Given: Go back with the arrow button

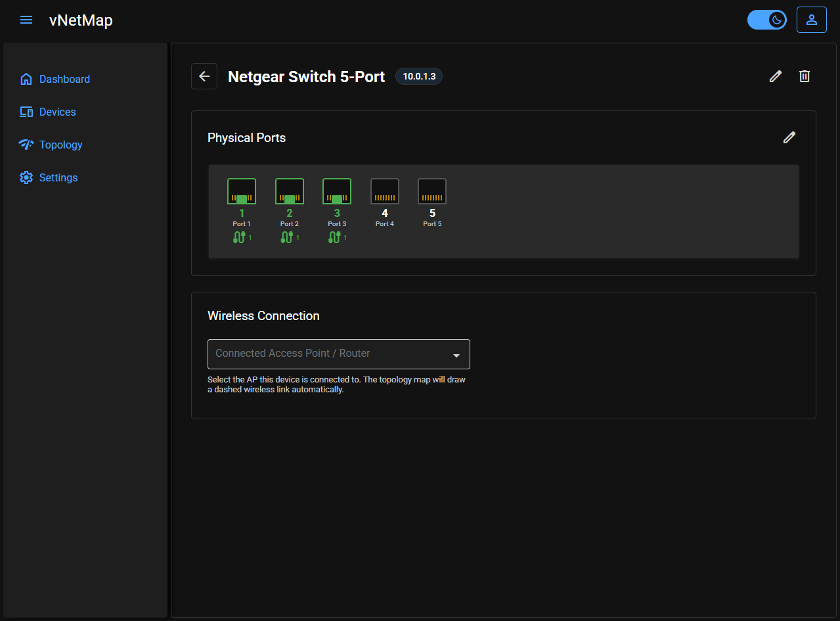Looking at the screenshot, I should [x=204, y=76].
